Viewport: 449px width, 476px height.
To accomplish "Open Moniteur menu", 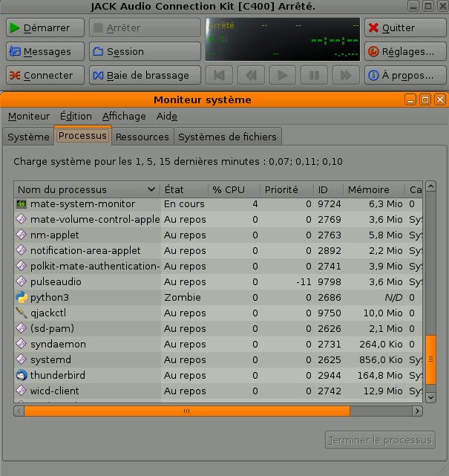I will coord(29,117).
